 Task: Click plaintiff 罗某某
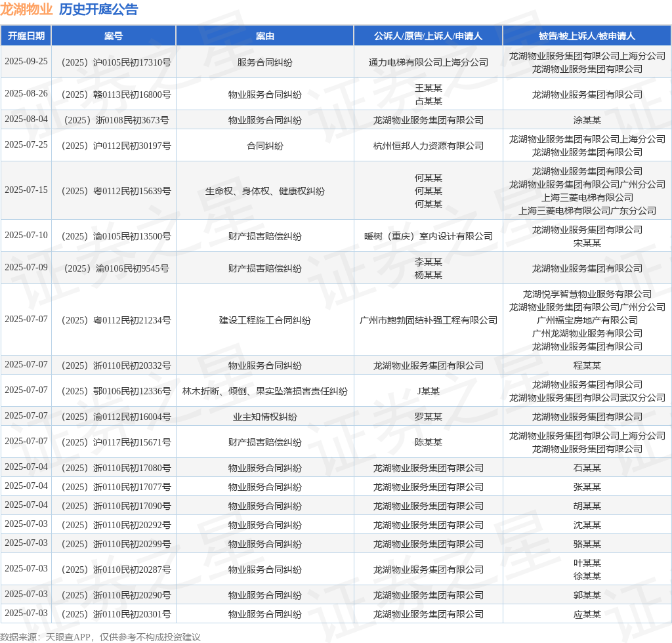(x=428, y=417)
